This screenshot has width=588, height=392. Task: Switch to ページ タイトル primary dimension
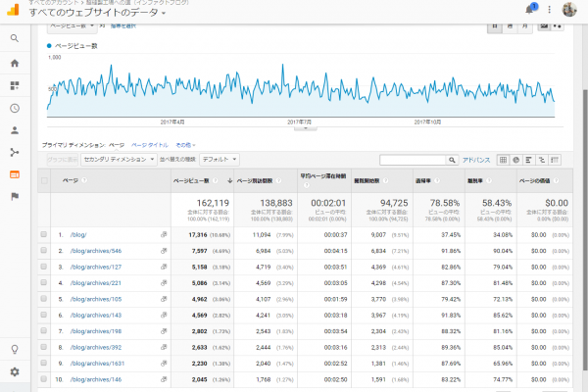click(151, 144)
